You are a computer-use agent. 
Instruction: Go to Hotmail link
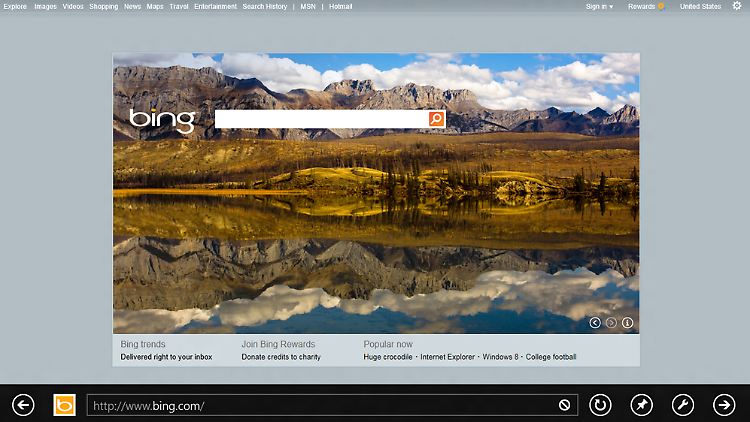[341, 6]
